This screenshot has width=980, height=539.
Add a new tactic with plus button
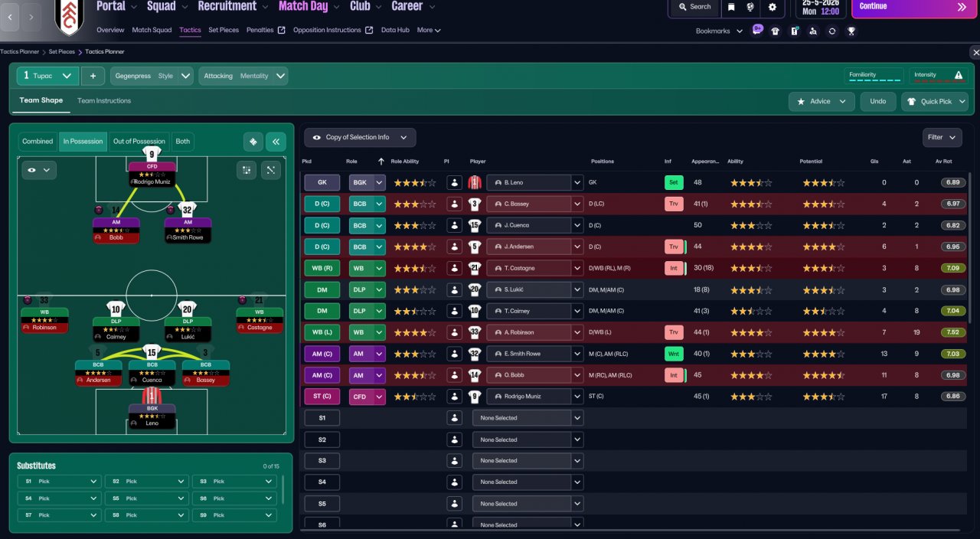(x=93, y=76)
